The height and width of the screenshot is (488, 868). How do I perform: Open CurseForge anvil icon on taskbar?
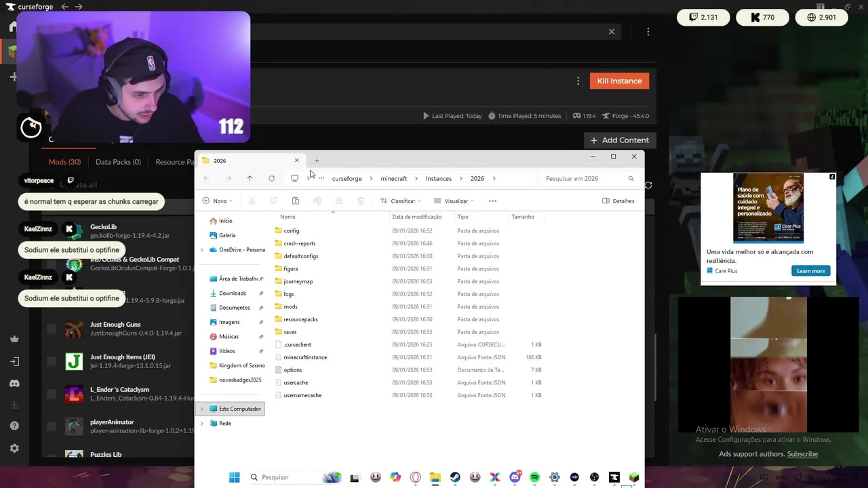(614, 477)
